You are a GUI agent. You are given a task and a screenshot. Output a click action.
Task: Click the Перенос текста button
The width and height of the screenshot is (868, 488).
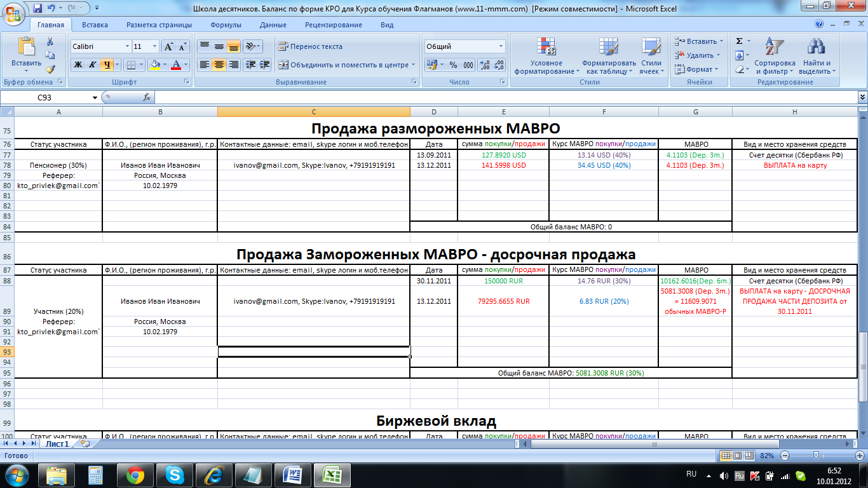(x=310, y=47)
